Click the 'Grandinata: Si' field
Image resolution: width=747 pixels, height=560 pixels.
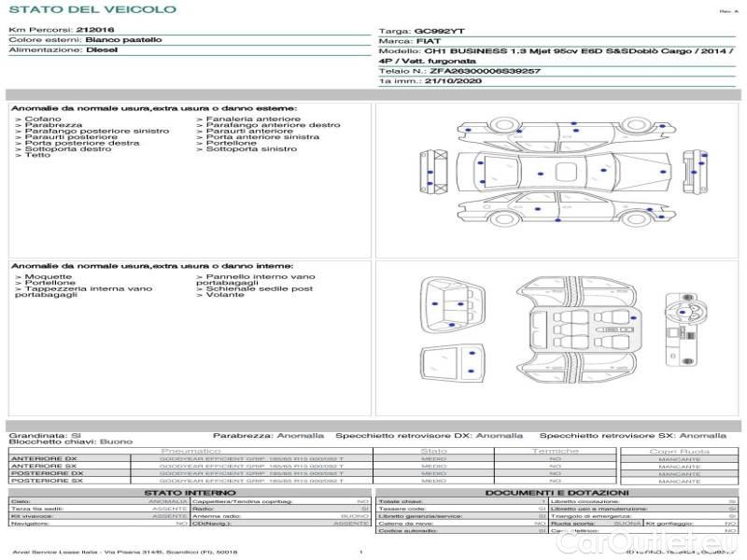click(45, 435)
